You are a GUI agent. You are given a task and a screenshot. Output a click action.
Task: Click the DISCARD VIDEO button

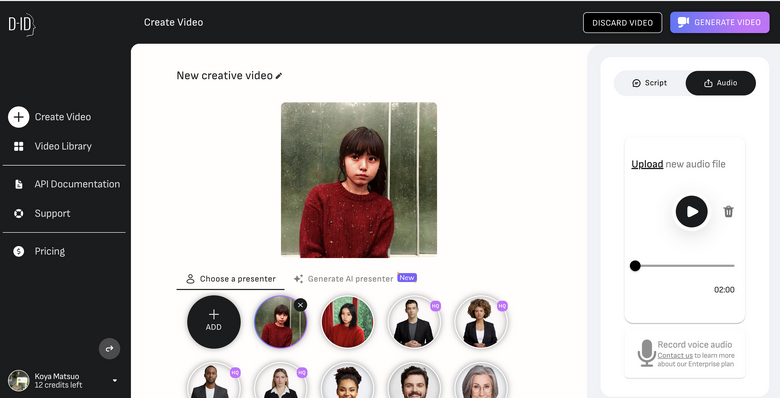point(622,23)
